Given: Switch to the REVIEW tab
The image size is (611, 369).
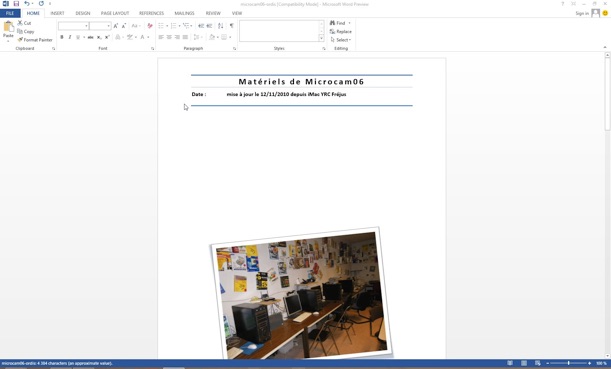Looking at the screenshot, I should coord(213,13).
